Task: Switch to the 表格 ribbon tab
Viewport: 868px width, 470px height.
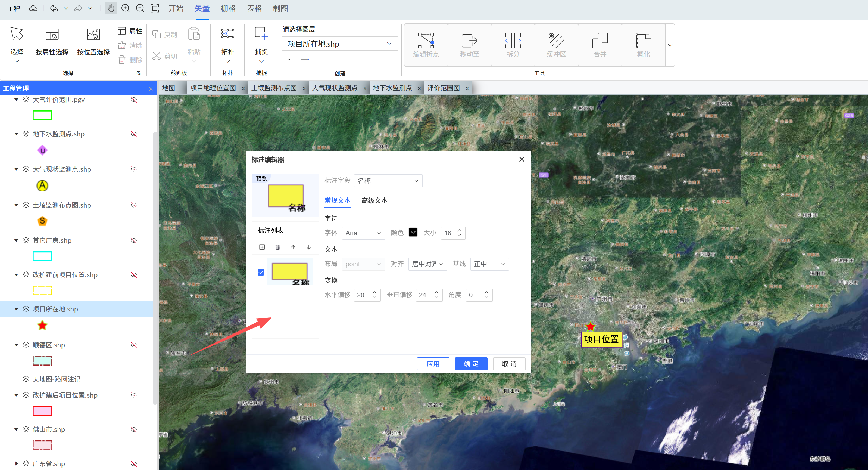Action: click(x=254, y=8)
